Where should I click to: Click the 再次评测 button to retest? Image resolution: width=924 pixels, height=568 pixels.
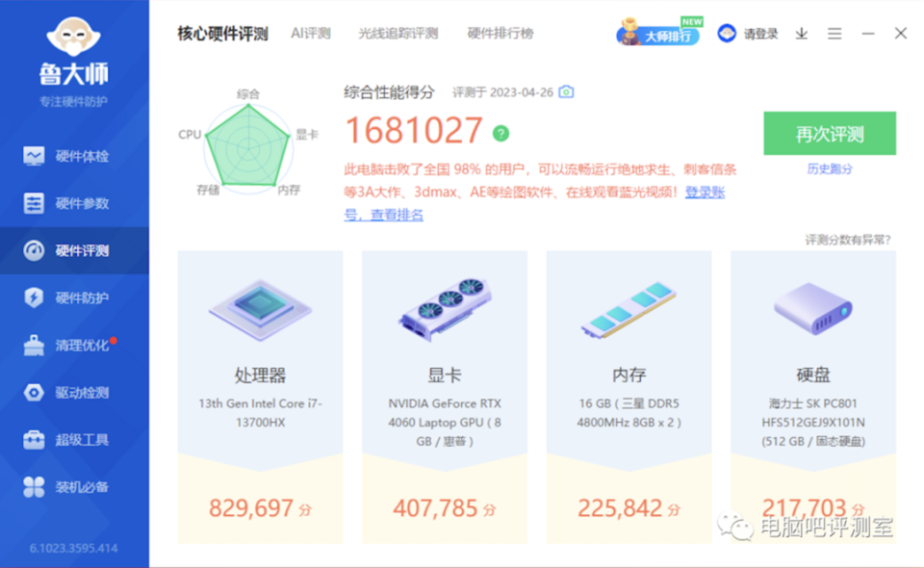pyautogui.click(x=829, y=133)
